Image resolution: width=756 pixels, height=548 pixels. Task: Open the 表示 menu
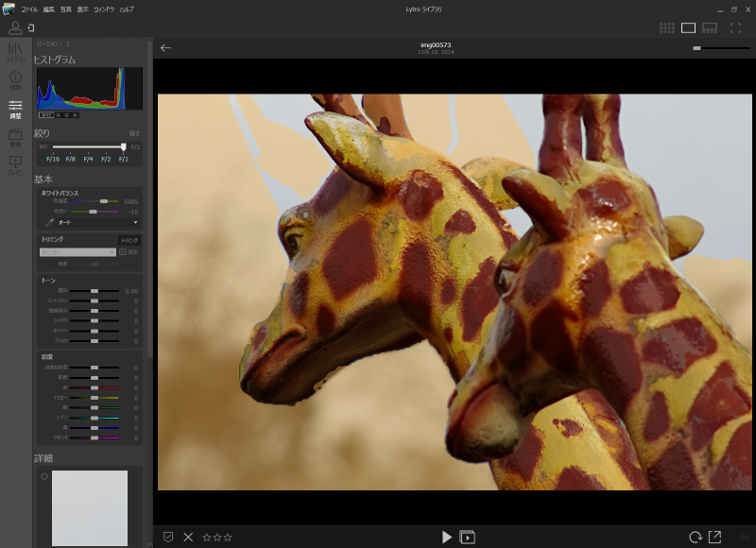tap(83, 9)
